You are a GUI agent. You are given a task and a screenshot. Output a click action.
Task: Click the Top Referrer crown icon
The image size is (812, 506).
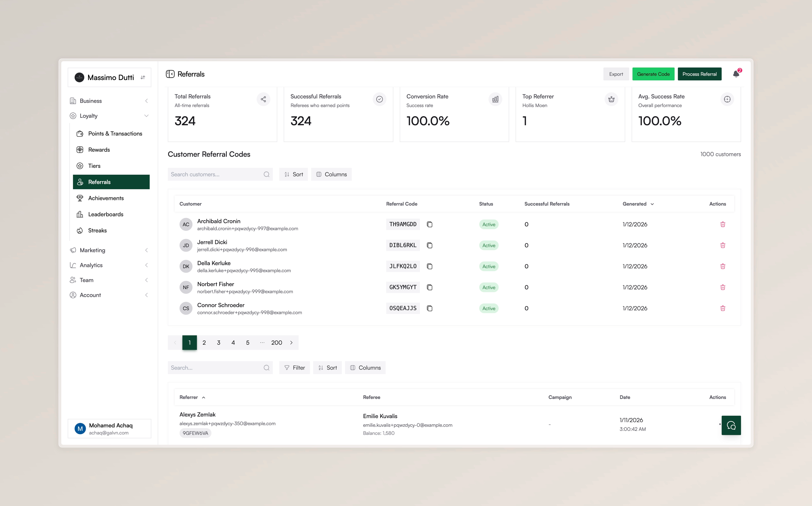point(611,99)
